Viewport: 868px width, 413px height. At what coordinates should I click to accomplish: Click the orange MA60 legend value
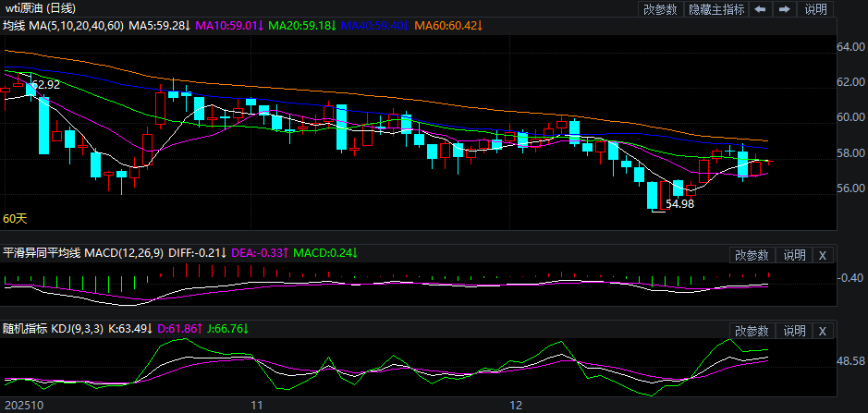448,25
